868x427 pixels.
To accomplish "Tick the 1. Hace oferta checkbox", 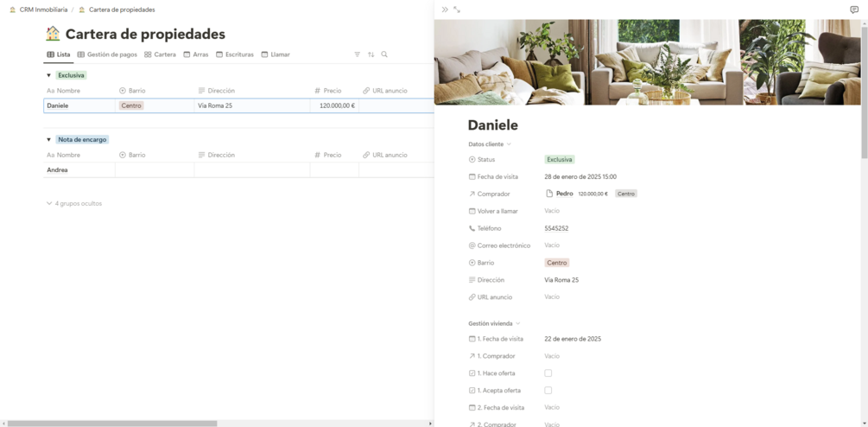I will [x=548, y=373].
